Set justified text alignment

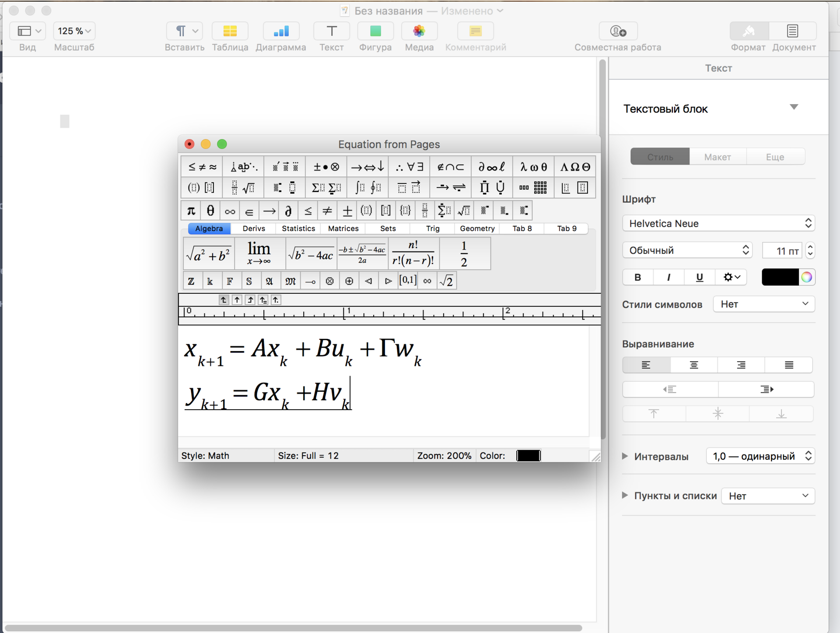(x=789, y=365)
